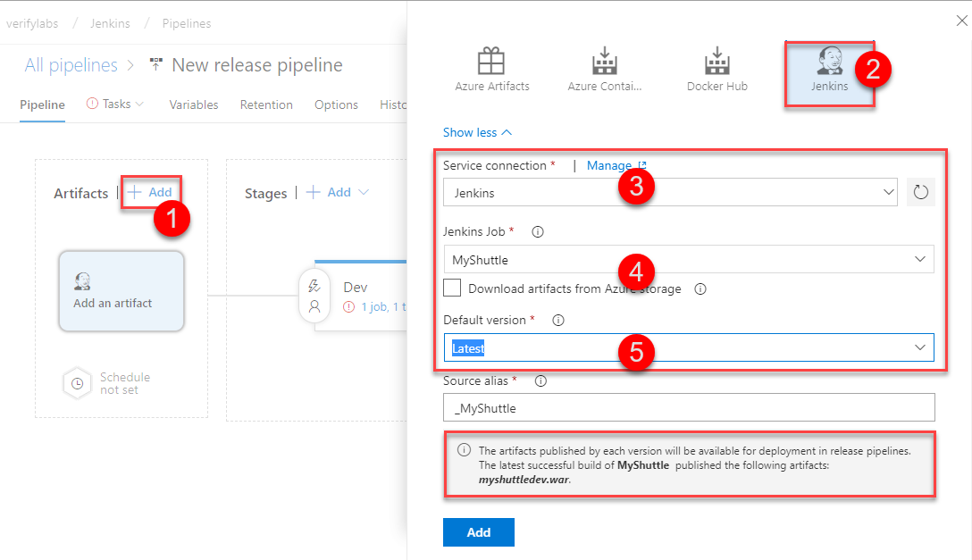Open the verifylabs breadcrumb link

tap(32, 23)
